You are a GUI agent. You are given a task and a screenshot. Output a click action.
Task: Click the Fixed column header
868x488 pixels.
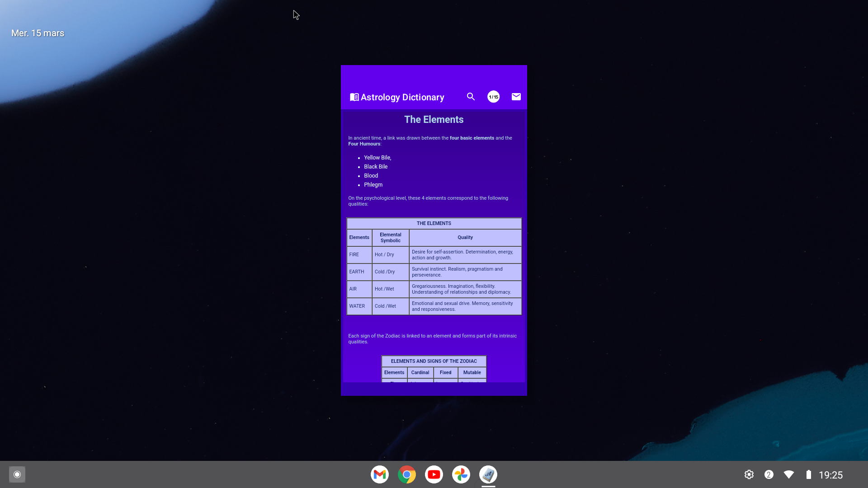point(446,373)
